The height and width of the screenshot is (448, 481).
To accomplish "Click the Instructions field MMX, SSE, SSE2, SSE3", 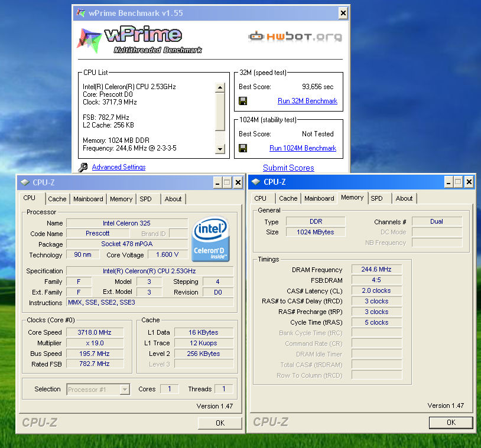I will [x=149, y=302].
